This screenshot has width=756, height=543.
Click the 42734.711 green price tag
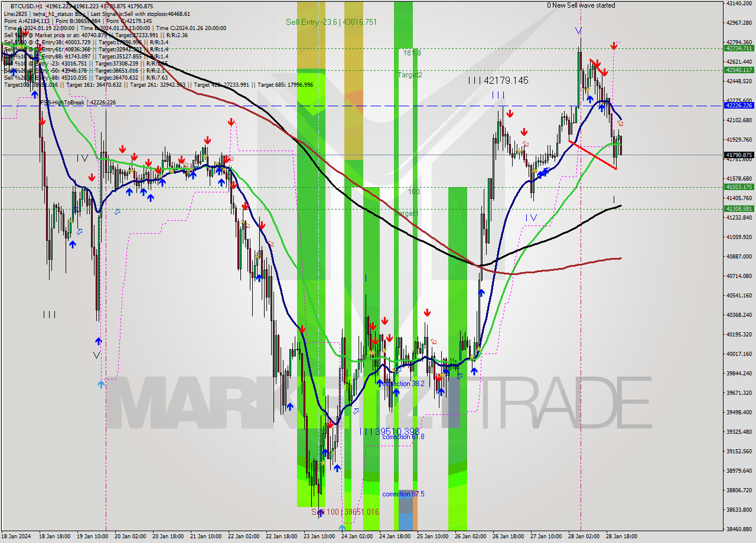coord(738,48)
